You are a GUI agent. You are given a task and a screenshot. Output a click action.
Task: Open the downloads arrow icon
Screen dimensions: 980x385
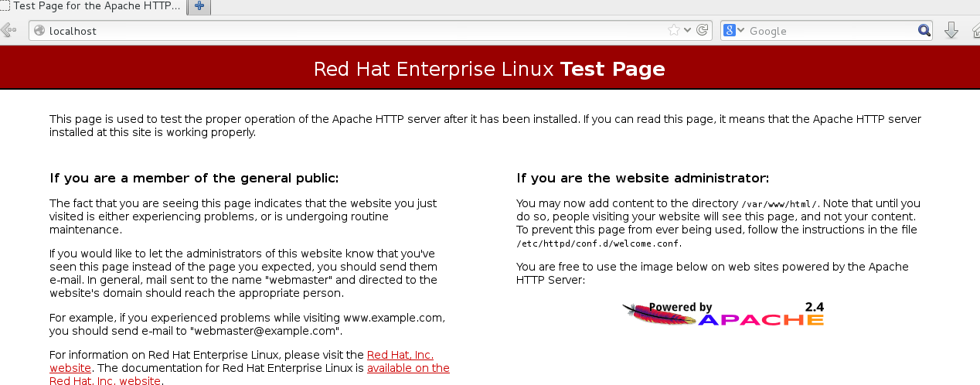[x=951, y=31]
